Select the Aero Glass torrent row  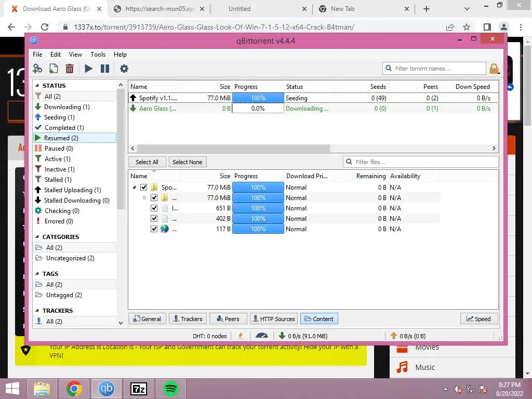pos(313,109)
